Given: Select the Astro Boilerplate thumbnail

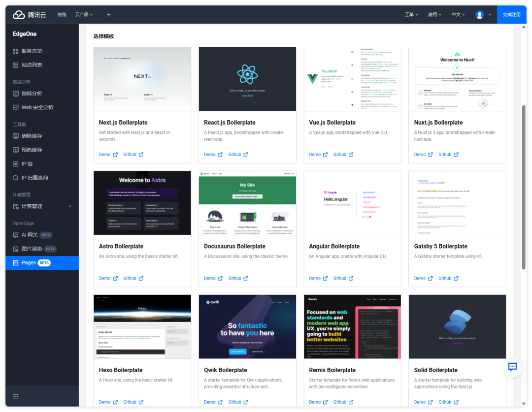Looking at the screenshot, I should coord(142,203).
